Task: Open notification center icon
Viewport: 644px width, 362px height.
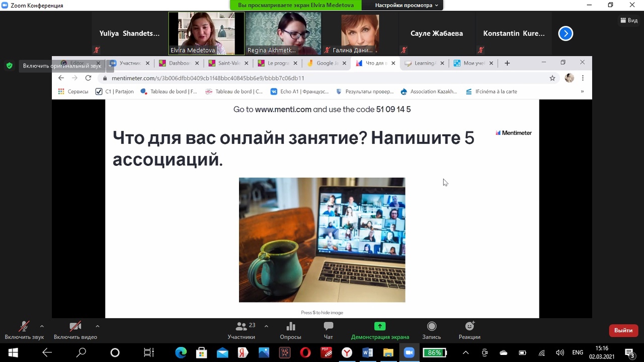Action: click(x=629, y=352)
